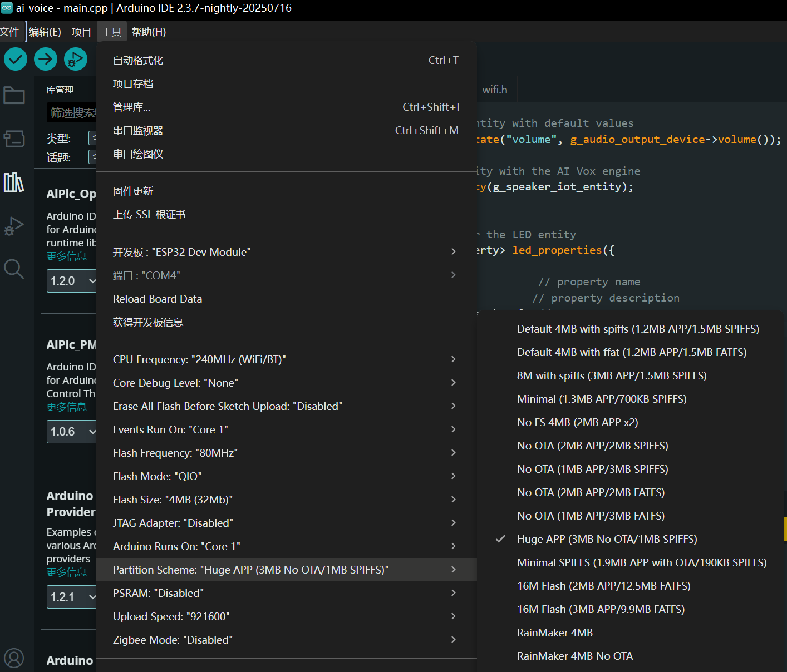Click Reload Board Data menu entry
This screenshot has height=672, width=787.
click(x=158, y=299)
